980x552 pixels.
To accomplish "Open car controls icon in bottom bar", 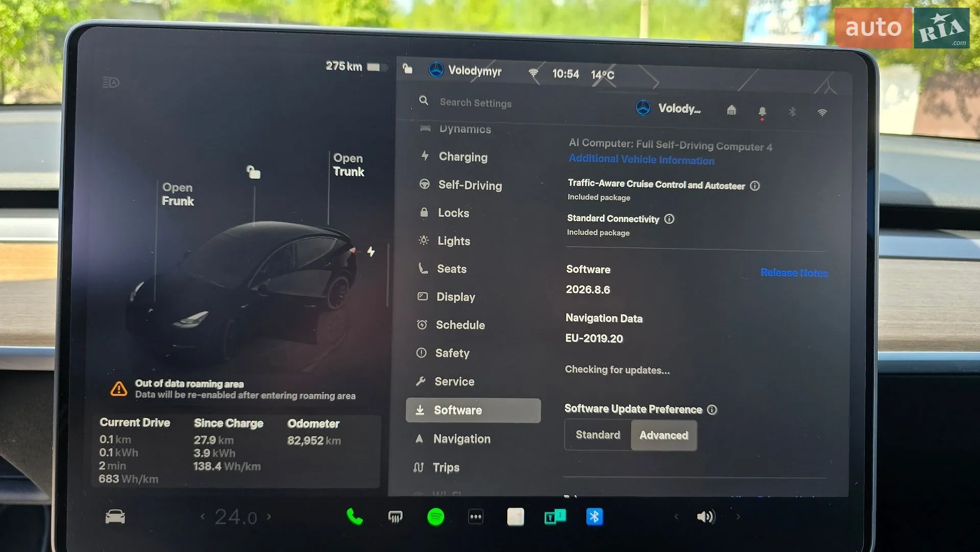I will pos(115,516).
